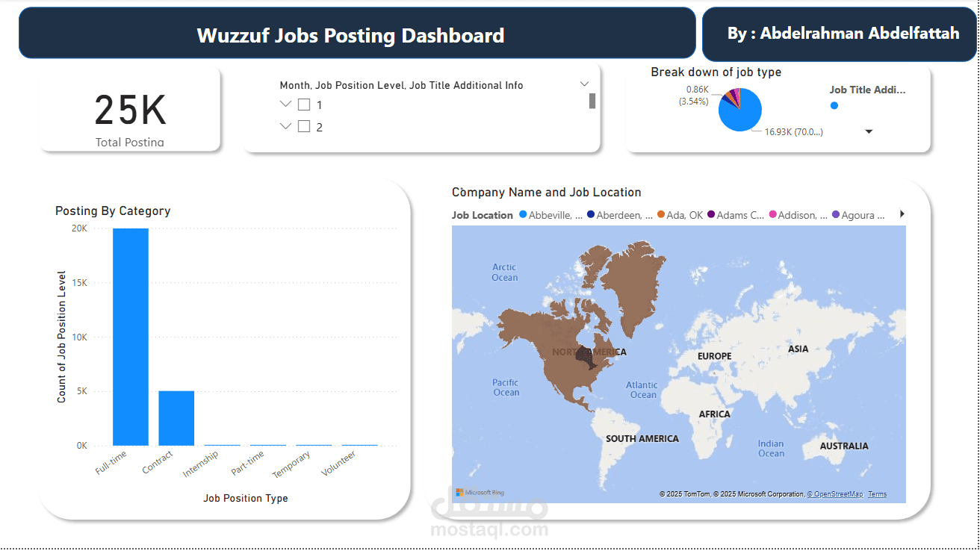
Task: Click the Posting By Category chart title
Action: tap(113, 211)
